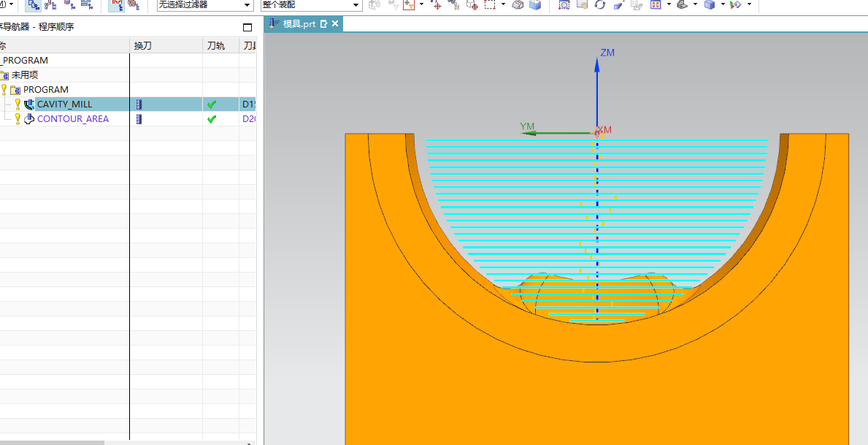Image resolution: width=868 pixels, height=445 pixels.
Task: Close the 模具.prt tab
Action: point(336,24)
